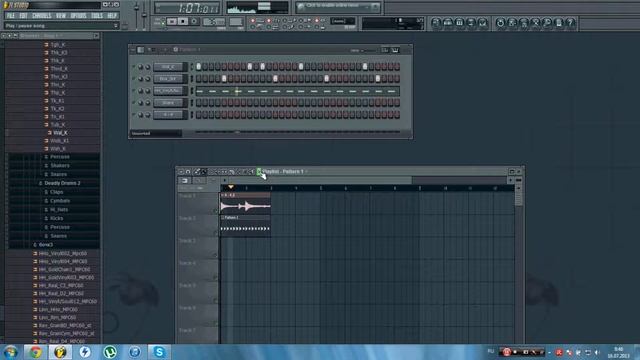Open the OPTIONS menu
Screen dimensions: 640x360
[78, 16]
